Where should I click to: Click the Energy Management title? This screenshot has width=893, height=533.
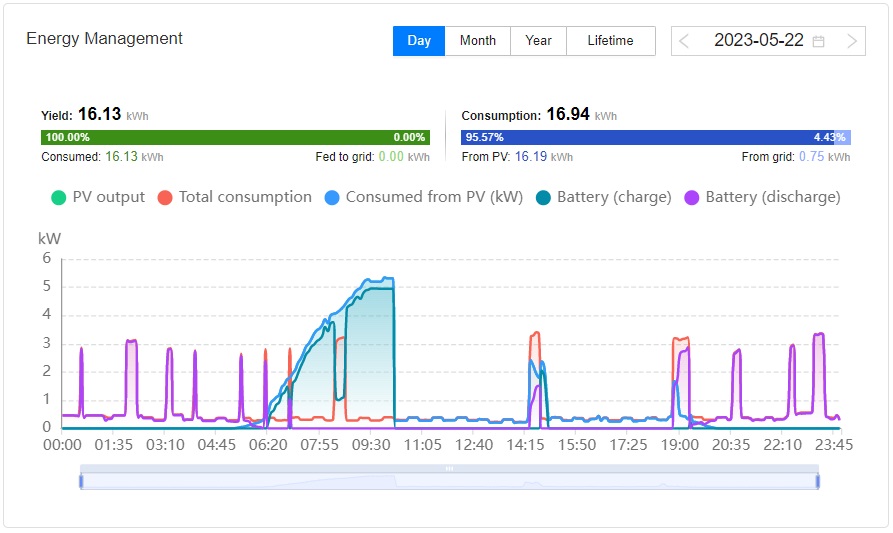(x=104, y=39)
